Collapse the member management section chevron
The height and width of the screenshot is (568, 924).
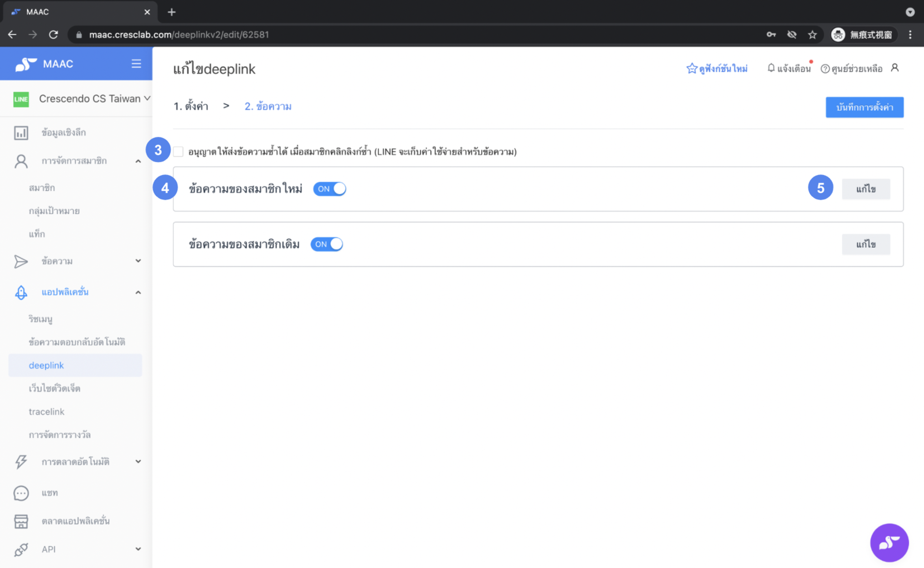pos(138,161)
